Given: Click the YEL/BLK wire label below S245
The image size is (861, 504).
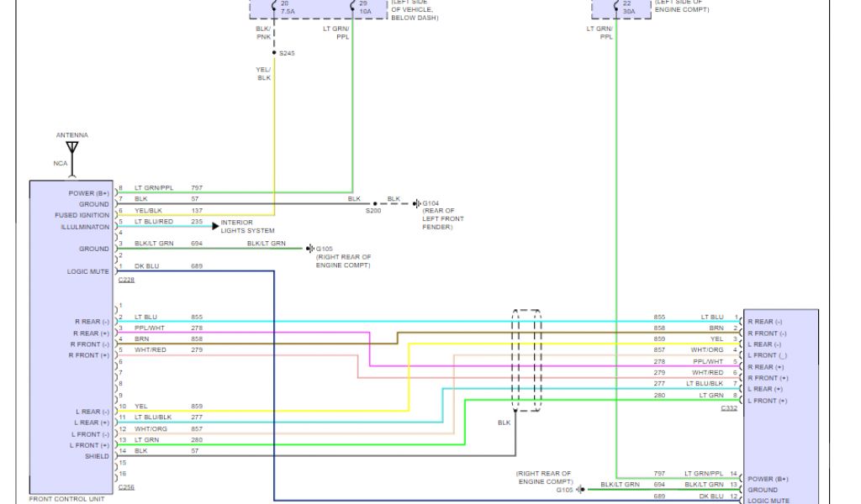Looking at the screenshot, I should click(264, 74).
